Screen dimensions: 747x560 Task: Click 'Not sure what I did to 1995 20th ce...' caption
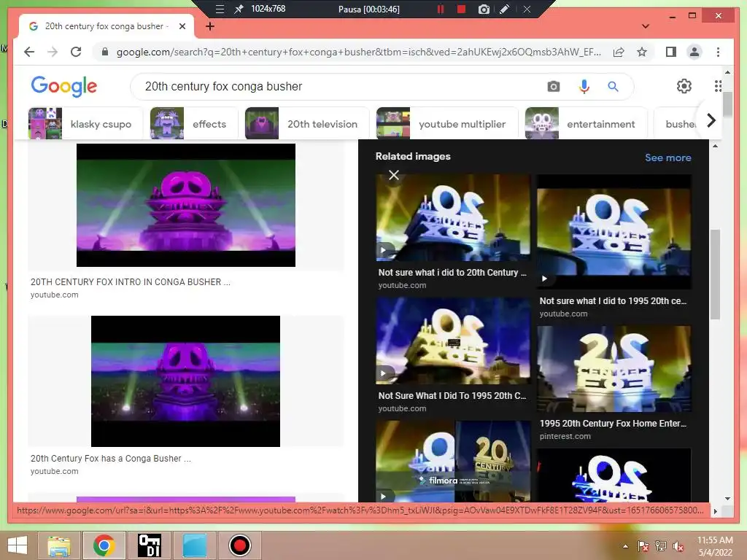613,301
